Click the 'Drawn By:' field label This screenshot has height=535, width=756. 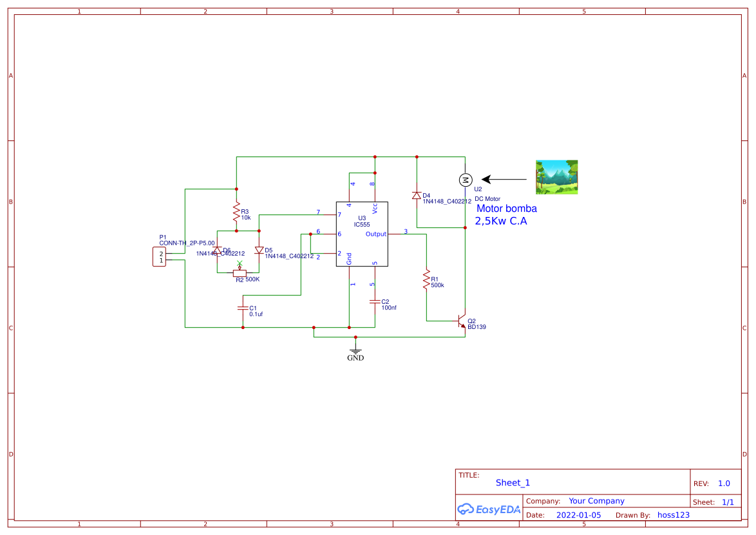coord(633,515)
